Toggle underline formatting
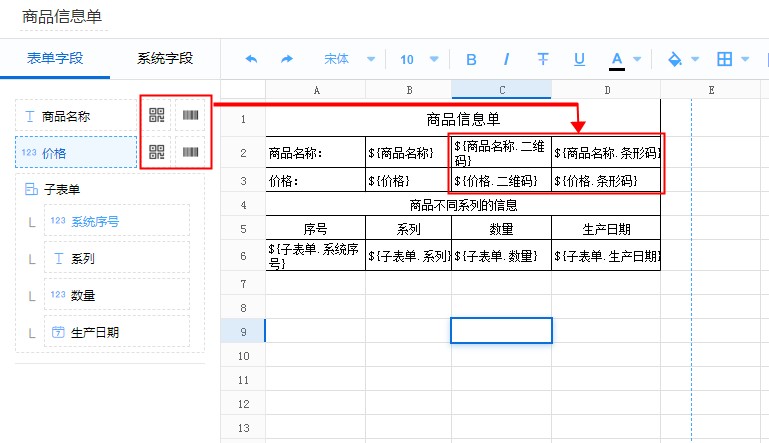 579,60
